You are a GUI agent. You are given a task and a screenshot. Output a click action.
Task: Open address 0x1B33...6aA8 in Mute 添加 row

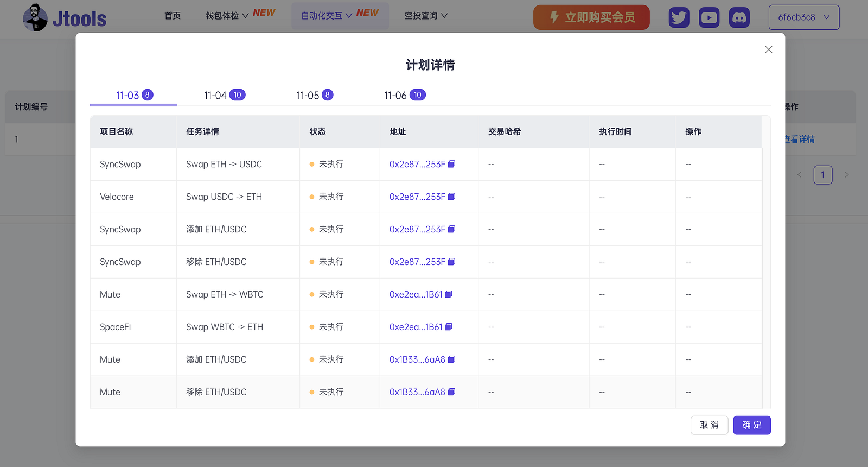coord(417,359)
